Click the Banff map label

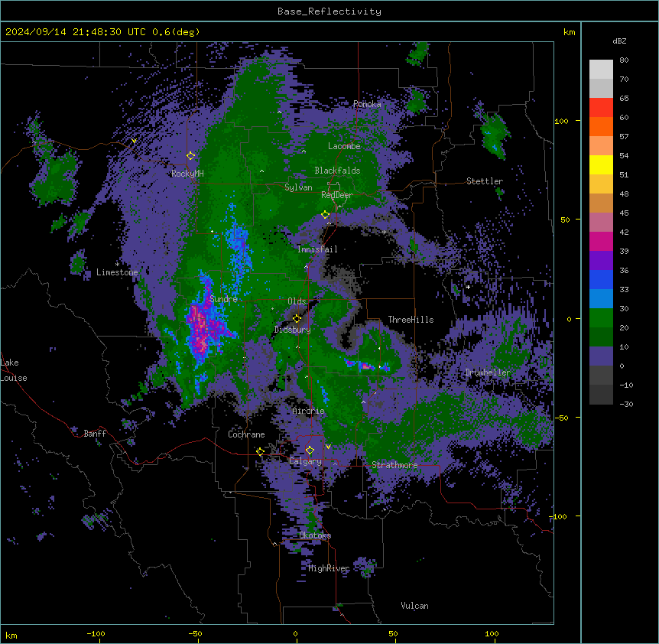click(x=95, y=434)
